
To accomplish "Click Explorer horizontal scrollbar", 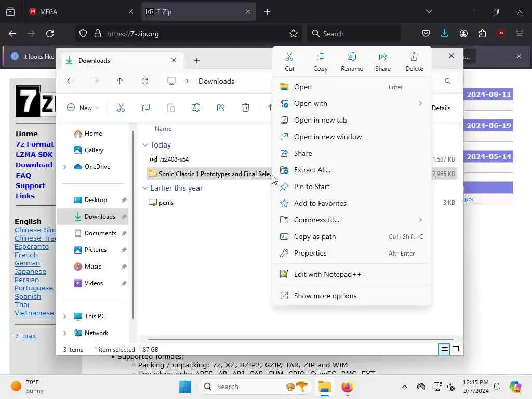I will (301, 339).
